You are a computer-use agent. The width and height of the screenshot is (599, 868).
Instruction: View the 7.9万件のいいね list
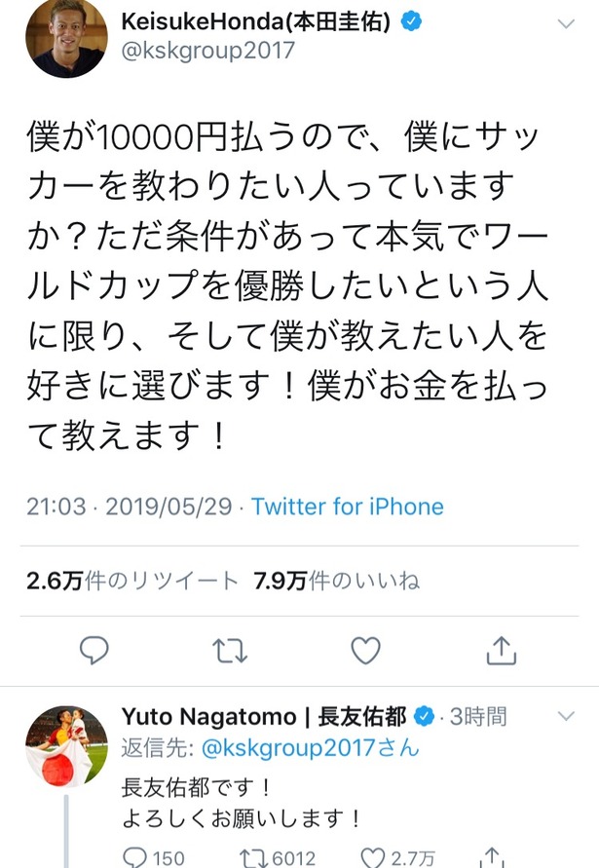point(337,581)
